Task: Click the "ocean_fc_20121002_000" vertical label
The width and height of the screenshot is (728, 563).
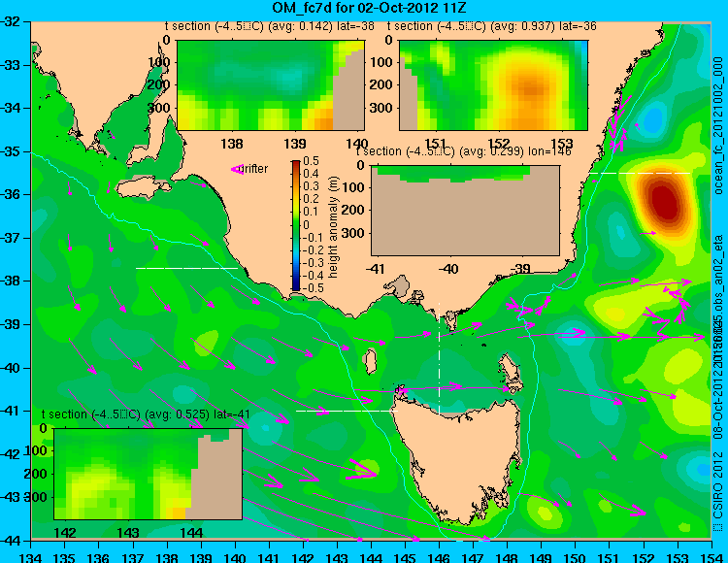Action: coord(718,125)
